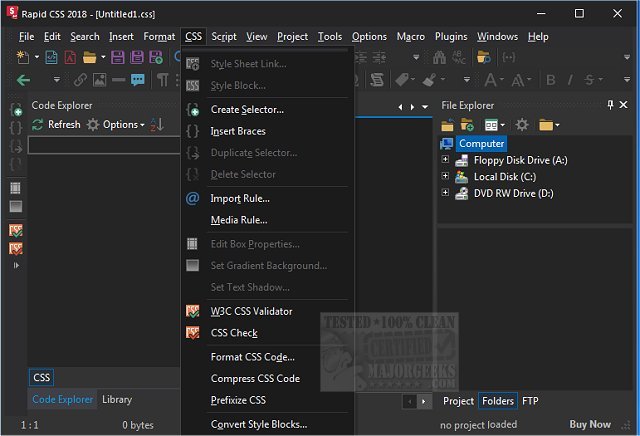
Task: Open Code Explorer Options dropdown
Action: (116, 125)
